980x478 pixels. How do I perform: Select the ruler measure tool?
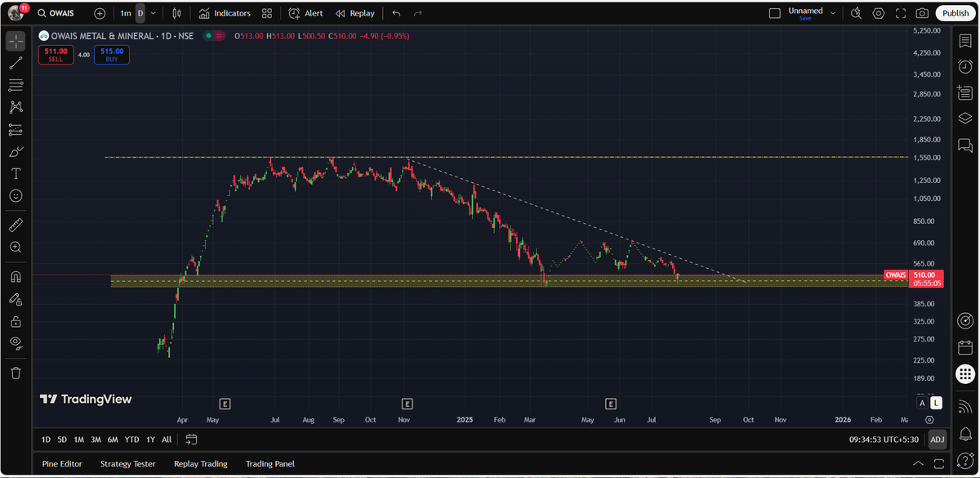[16, 224]
